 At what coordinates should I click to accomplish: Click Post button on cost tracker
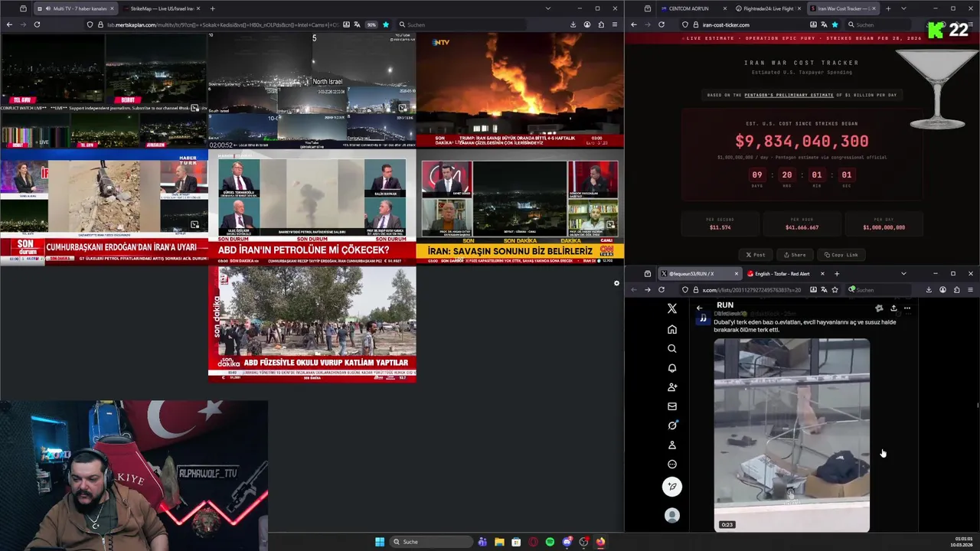click(x=756, y=255)
